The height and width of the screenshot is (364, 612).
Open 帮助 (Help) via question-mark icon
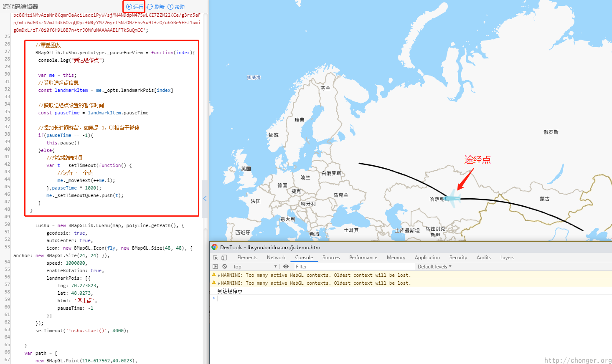(170, 7)
